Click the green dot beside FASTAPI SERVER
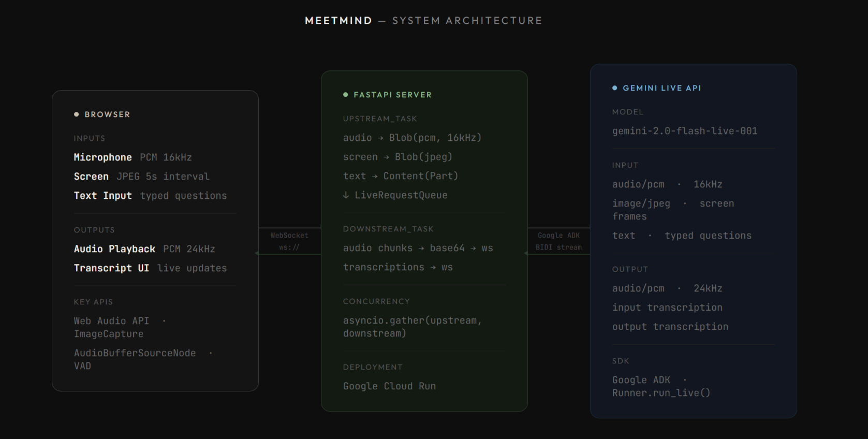Image resolution: width=868 pixels, height=439 pixels. coord(345,95)
